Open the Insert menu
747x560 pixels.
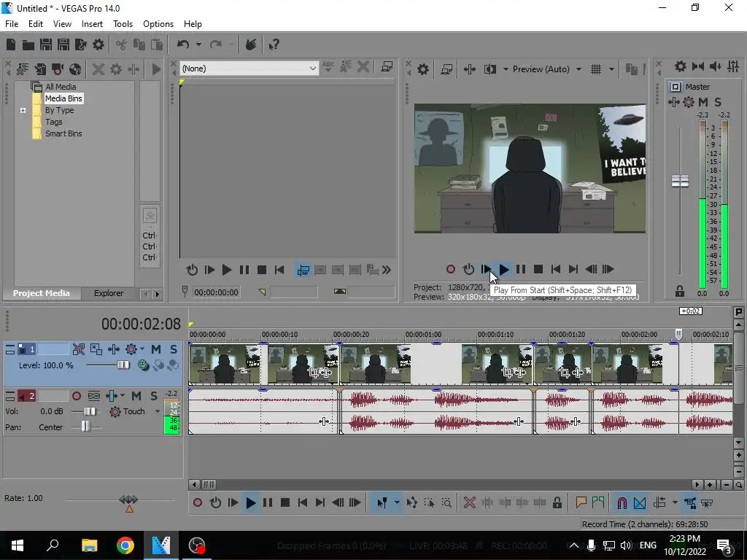pyautogui.click(x=92, y=24)
